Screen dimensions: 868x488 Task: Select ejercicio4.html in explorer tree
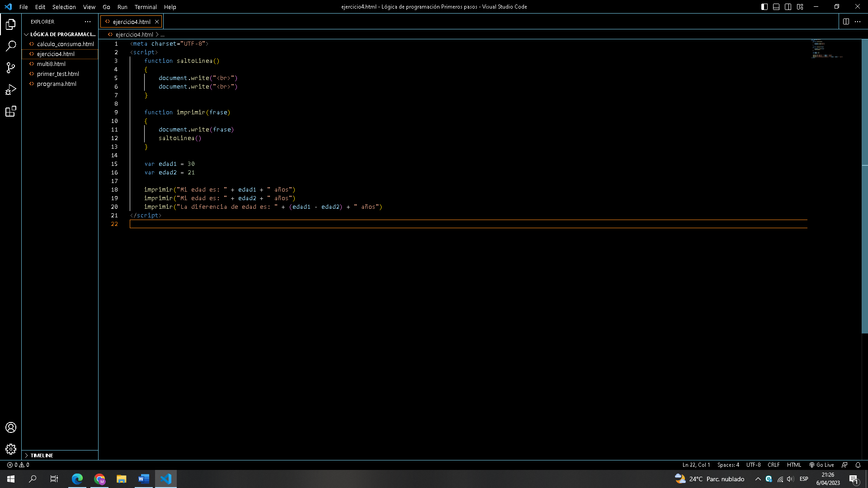60,54
